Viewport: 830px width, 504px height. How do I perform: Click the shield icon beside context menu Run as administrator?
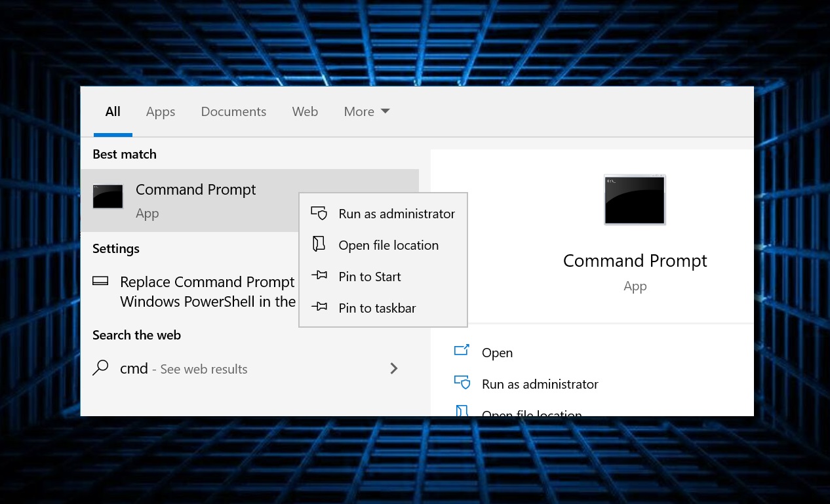click(x=319, y=214)
